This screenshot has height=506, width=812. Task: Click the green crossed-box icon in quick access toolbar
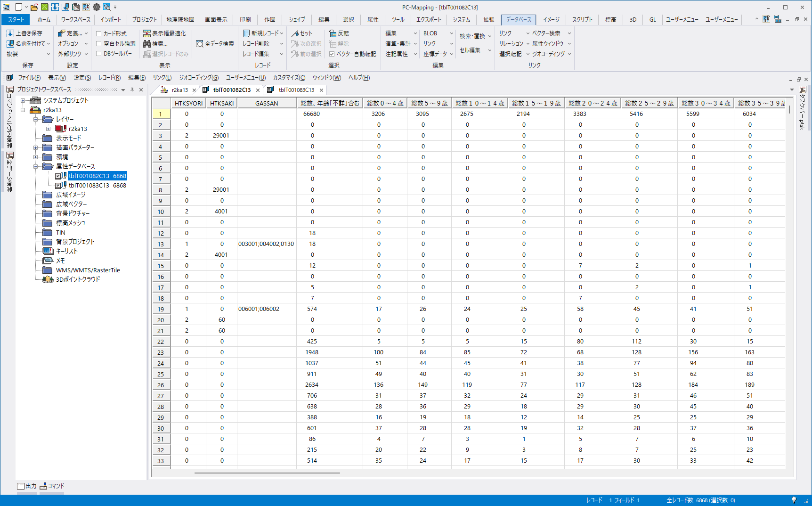tap(44, 7)
